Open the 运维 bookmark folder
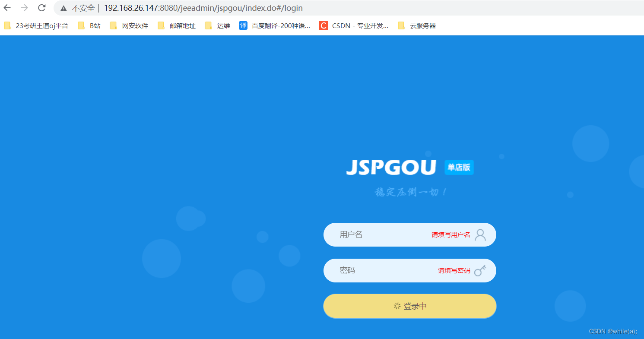The image size is (644, 339). tap(218, 26)
